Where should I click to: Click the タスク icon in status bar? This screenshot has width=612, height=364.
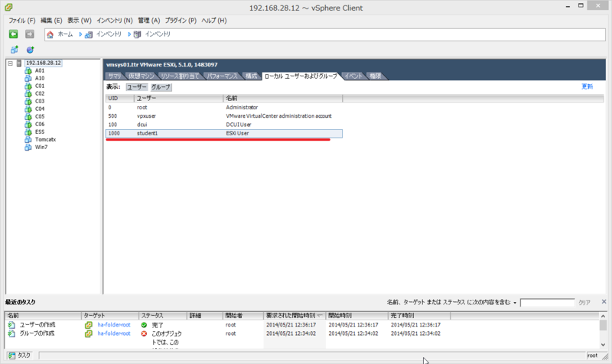coord(12,356)
